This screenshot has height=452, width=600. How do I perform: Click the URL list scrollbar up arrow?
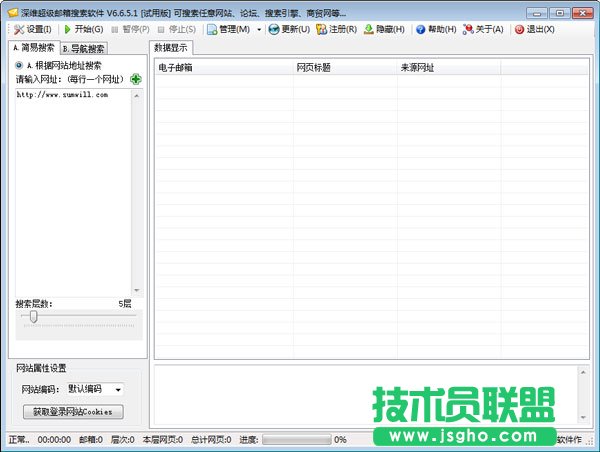137,95
